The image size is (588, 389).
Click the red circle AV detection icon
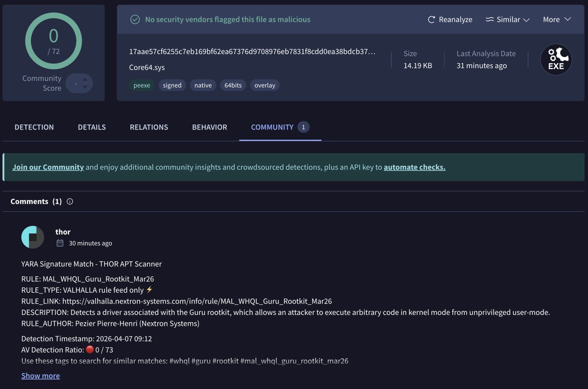pos(90,349)
